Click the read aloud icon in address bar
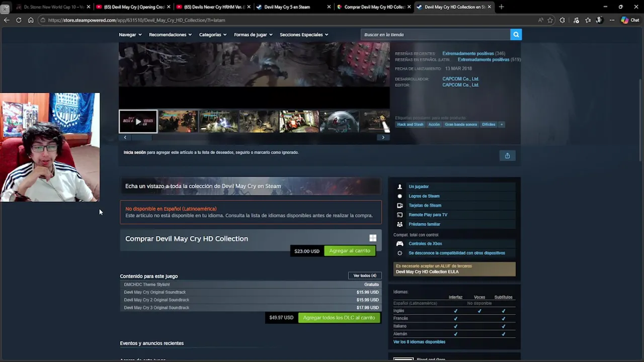644x362 pixels. 541,20
